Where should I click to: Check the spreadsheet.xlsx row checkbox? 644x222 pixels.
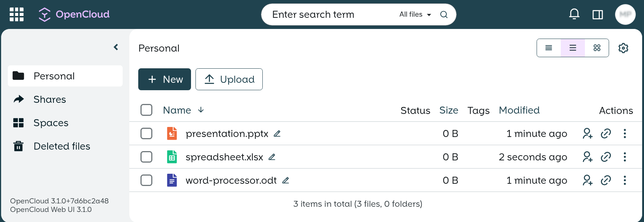146,157
